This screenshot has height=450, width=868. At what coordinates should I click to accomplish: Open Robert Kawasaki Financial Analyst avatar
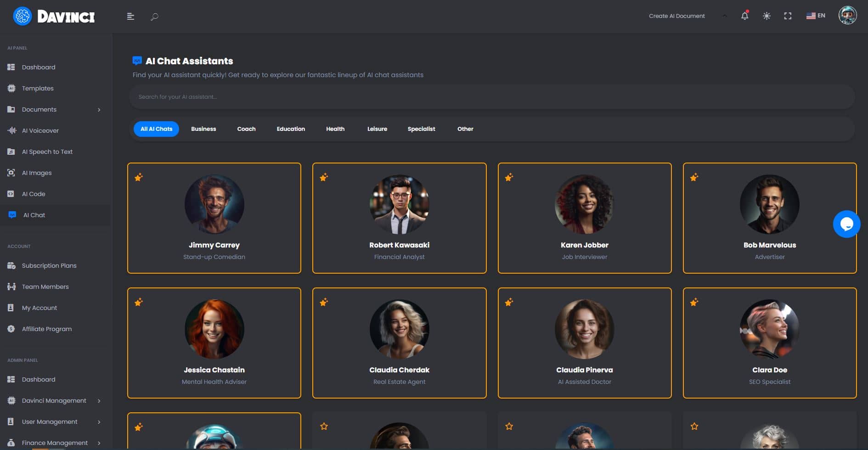[399, 204]
